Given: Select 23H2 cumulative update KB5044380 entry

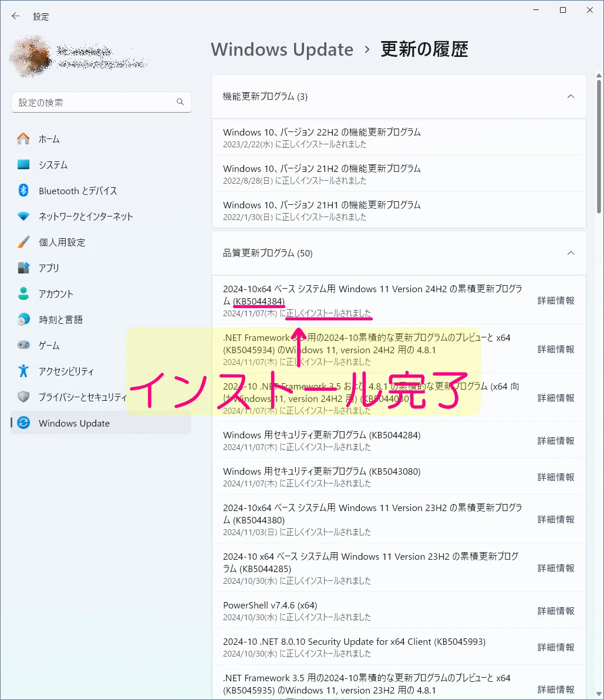Looking at the screenshot, I should pos(399,519).
